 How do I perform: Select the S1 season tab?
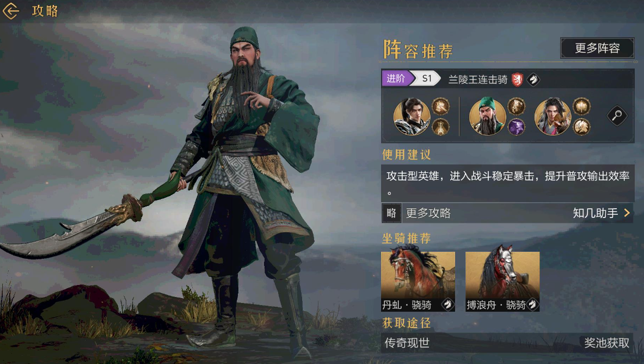click(427, 78)
